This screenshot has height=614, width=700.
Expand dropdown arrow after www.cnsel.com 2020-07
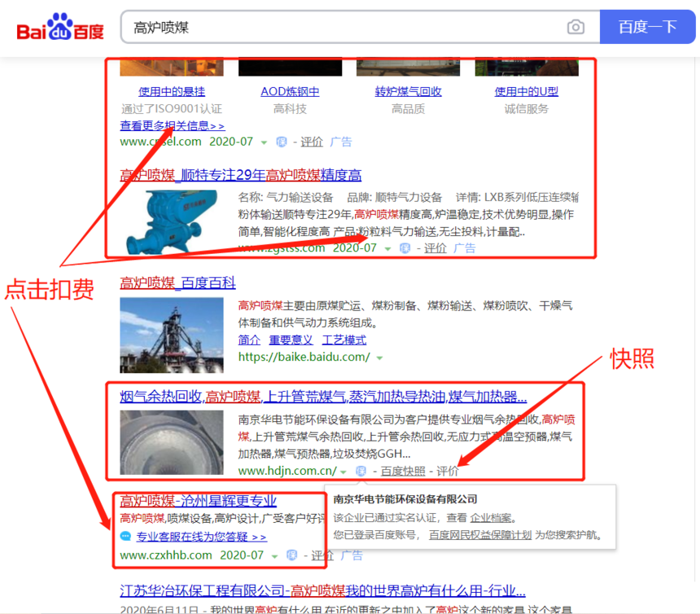coord(264,143)
